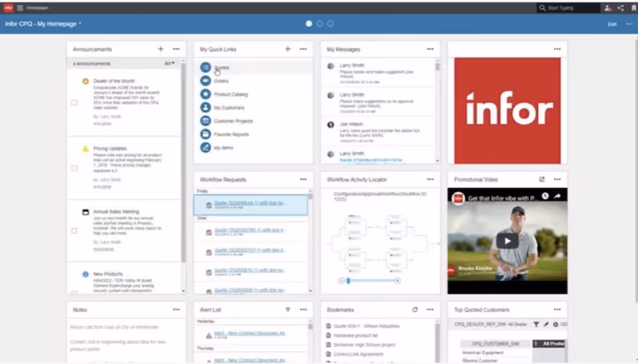
Task: Open page-level more options in blue header
Action: [629, 24]
